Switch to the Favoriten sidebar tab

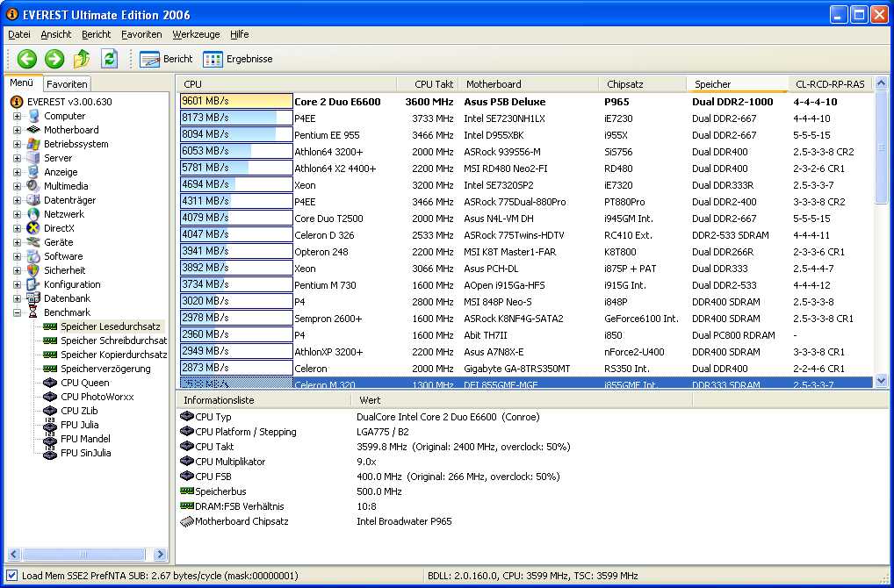click(x=67, y=84)
